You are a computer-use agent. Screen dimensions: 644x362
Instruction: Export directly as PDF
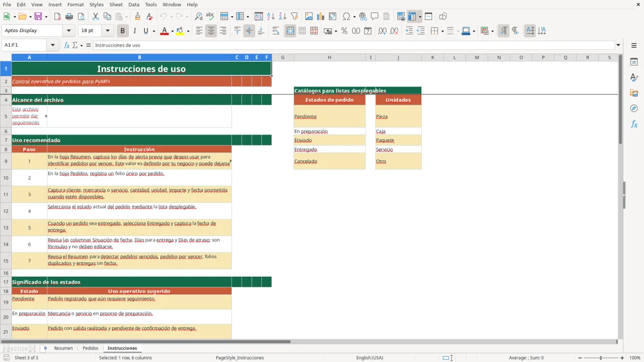point(57,17)
